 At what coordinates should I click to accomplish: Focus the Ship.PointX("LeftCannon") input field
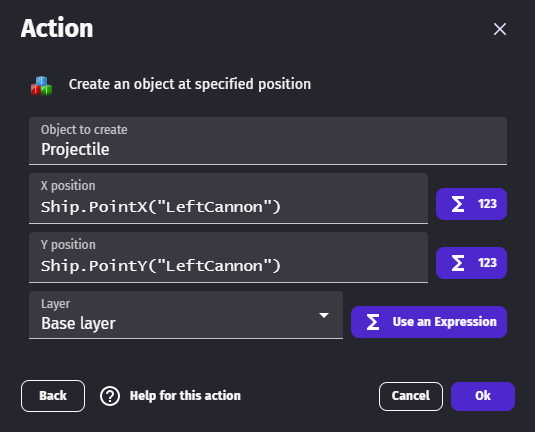228,199
